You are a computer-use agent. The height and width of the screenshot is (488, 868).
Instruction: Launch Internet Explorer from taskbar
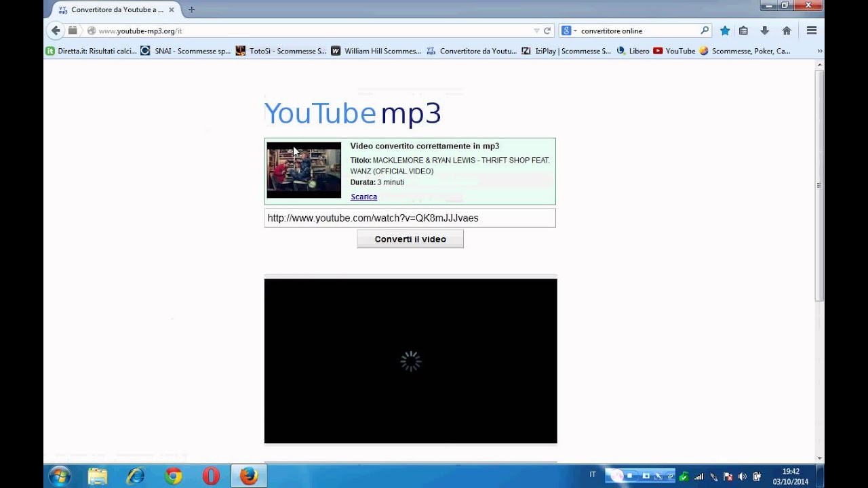click(136, 476)
